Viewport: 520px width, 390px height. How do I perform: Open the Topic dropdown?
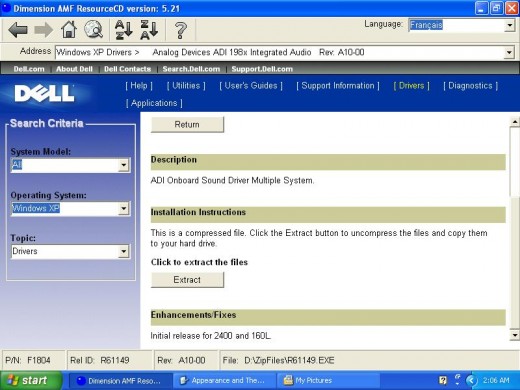click(x=124, y=251)
